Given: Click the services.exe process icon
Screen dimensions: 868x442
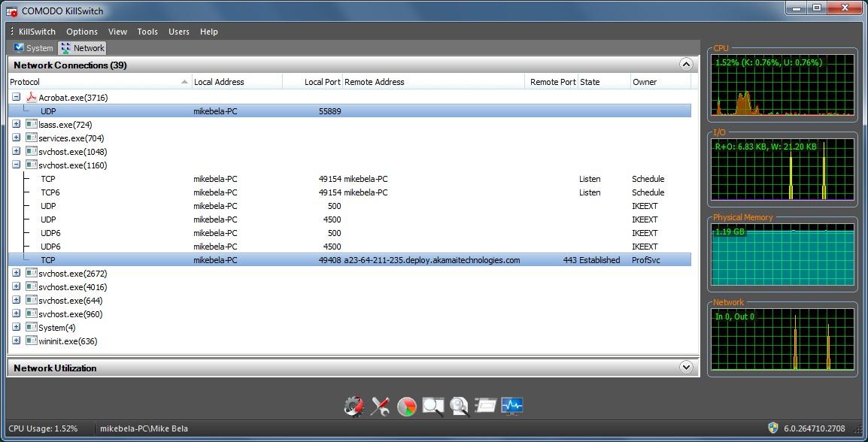Looking at the screenshot, I should [x=32, y=138].
